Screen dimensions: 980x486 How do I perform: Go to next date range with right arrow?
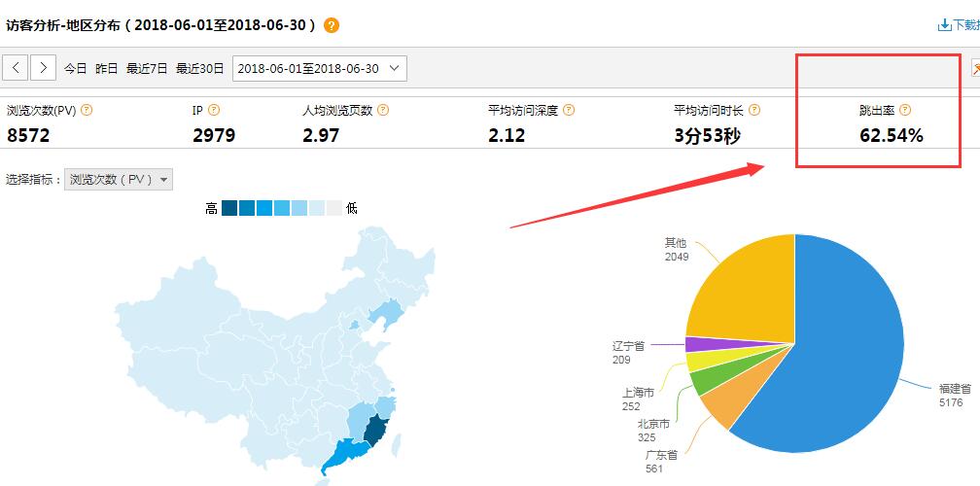(43, 68)
